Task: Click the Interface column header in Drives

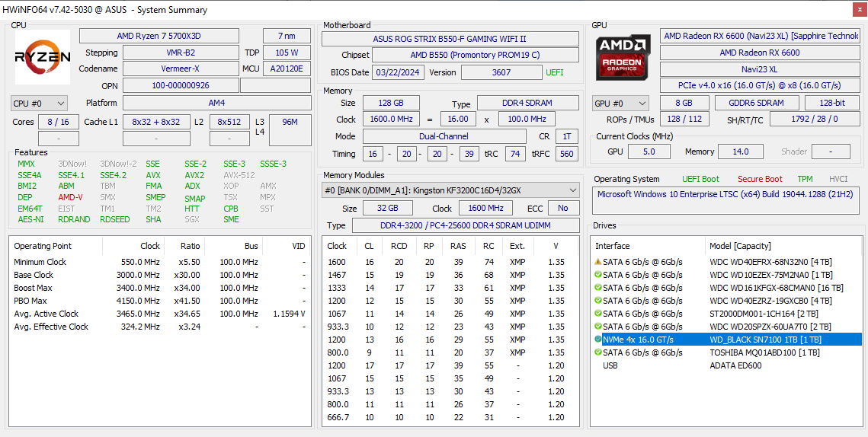Action: click(649, 246)
